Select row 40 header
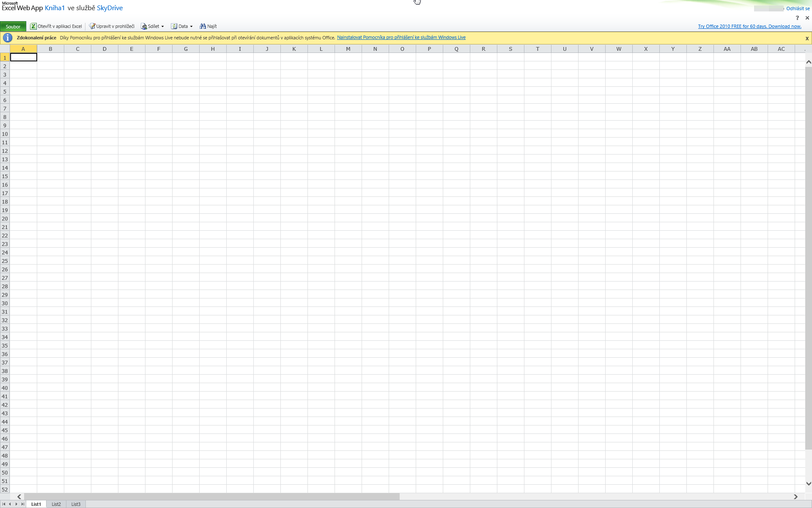 pos(5,388)
